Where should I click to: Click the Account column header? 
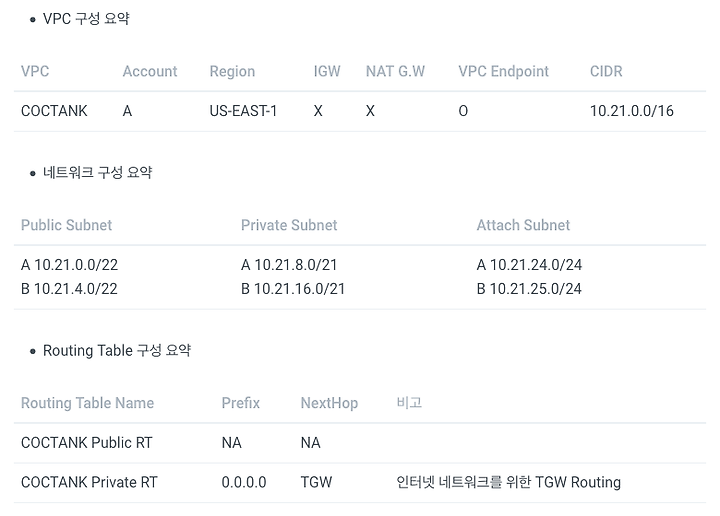click(x=150, y=72)
